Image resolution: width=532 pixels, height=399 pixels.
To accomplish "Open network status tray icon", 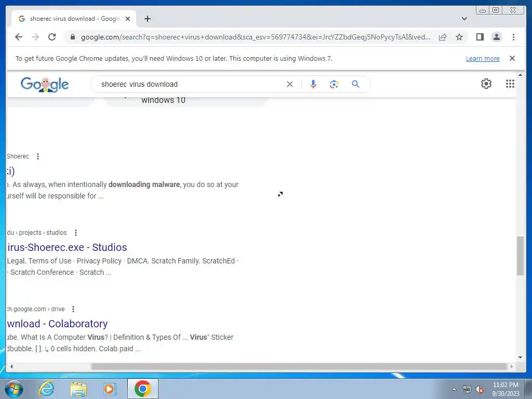I will click(x=467, y=389).
